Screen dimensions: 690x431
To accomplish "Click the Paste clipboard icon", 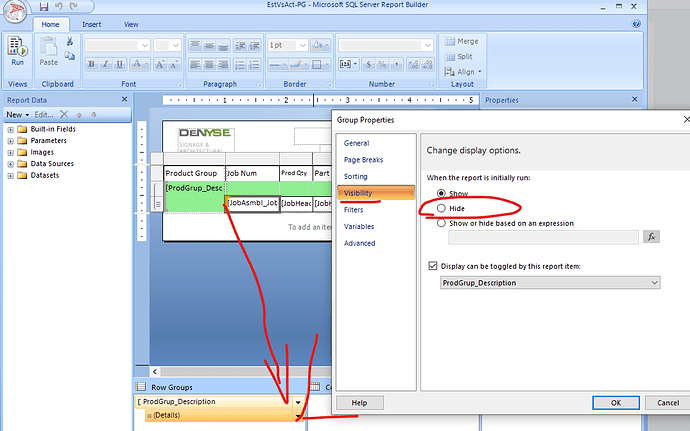I will point(48,52).
